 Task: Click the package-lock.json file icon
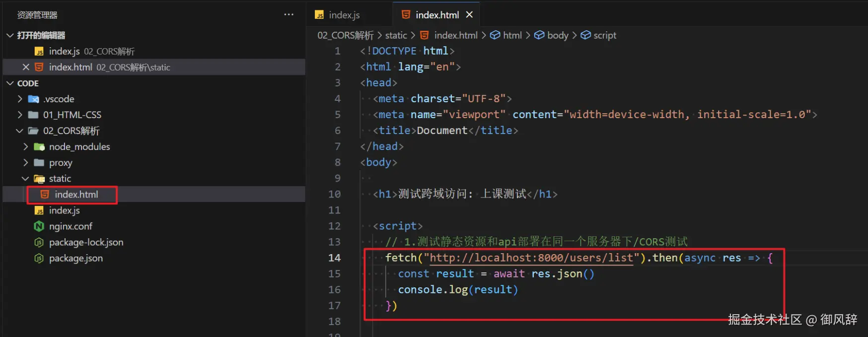39,242
